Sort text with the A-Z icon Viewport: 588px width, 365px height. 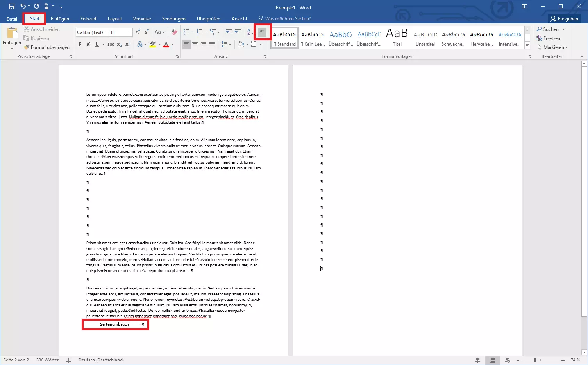250,32
